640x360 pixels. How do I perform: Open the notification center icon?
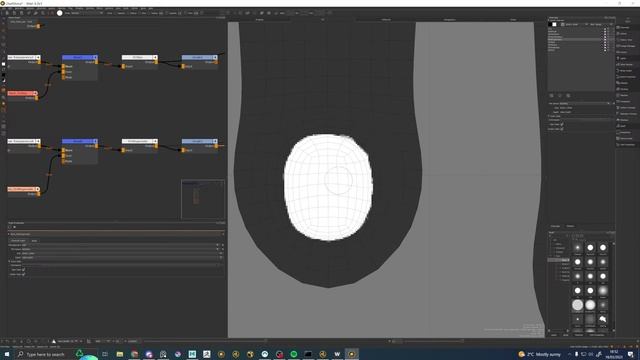631,354
